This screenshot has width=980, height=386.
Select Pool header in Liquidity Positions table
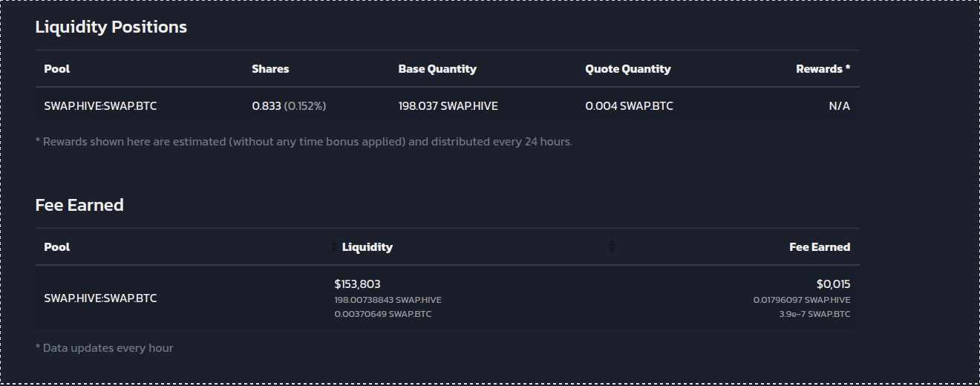tap(57, 69)
